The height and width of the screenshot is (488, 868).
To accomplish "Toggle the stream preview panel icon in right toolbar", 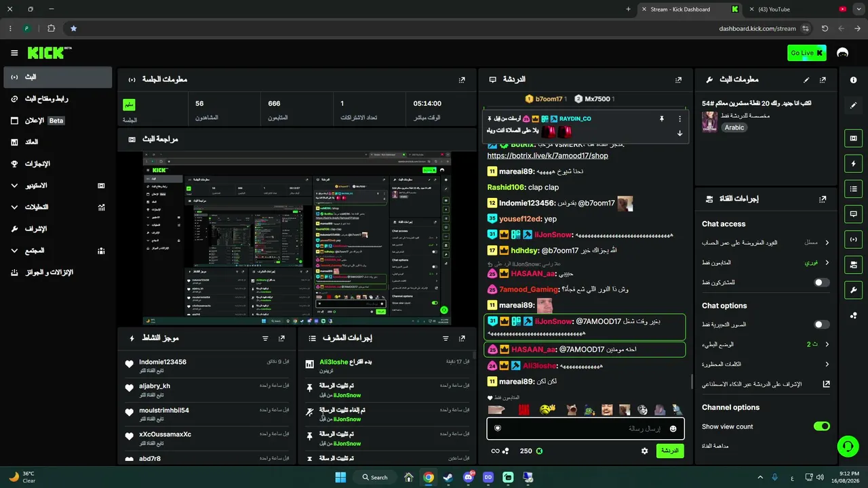I will 853,138.
